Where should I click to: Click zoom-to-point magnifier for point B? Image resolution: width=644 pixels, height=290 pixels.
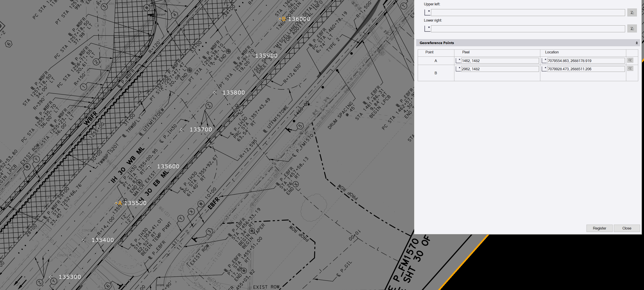[x=630, y=69]
